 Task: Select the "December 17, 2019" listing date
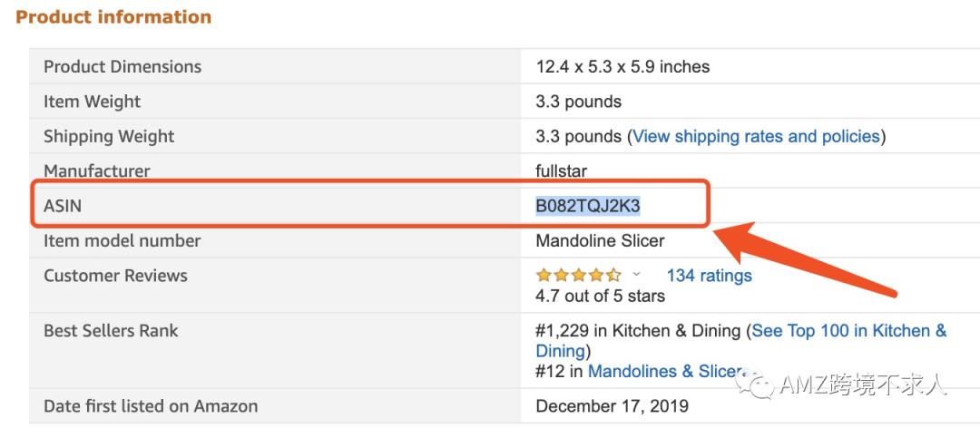pos(612,405)
